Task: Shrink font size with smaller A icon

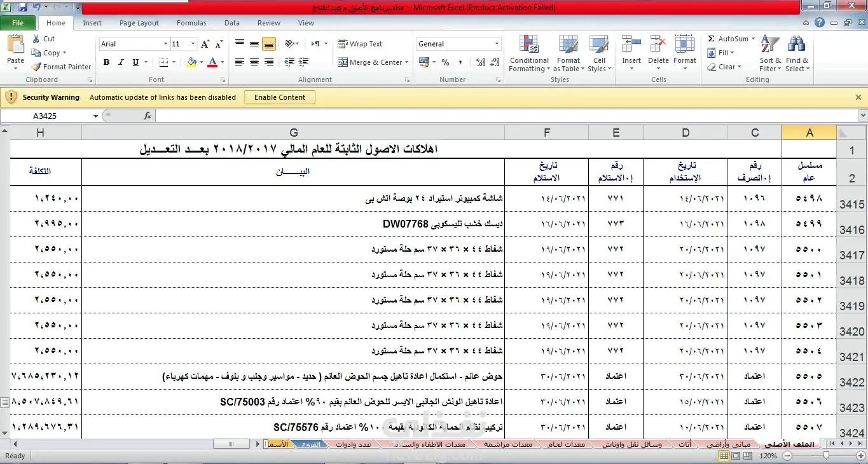Action: [219, 44]
